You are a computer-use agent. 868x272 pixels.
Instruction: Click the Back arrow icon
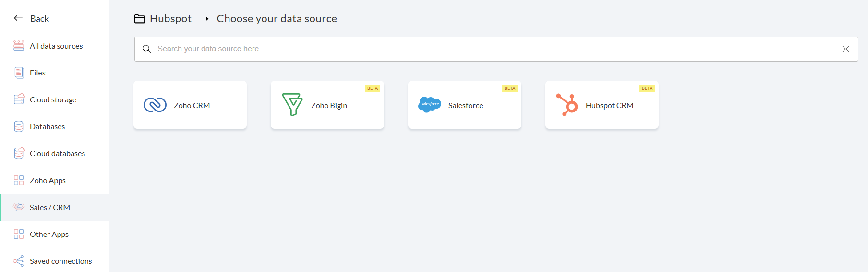coord(18,18)
